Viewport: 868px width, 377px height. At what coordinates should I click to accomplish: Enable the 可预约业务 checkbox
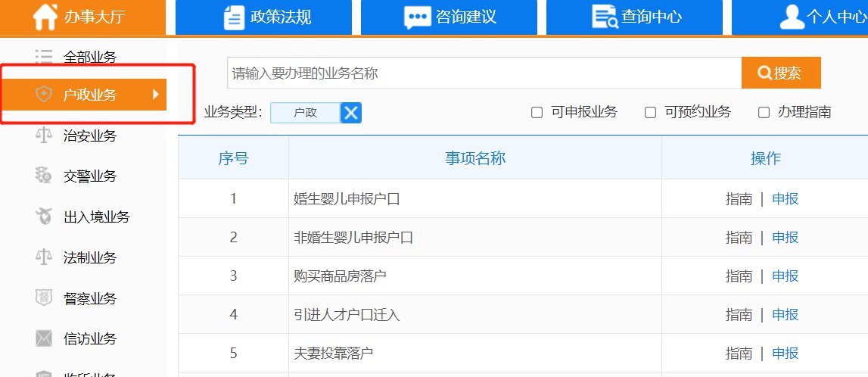point(651,113)
